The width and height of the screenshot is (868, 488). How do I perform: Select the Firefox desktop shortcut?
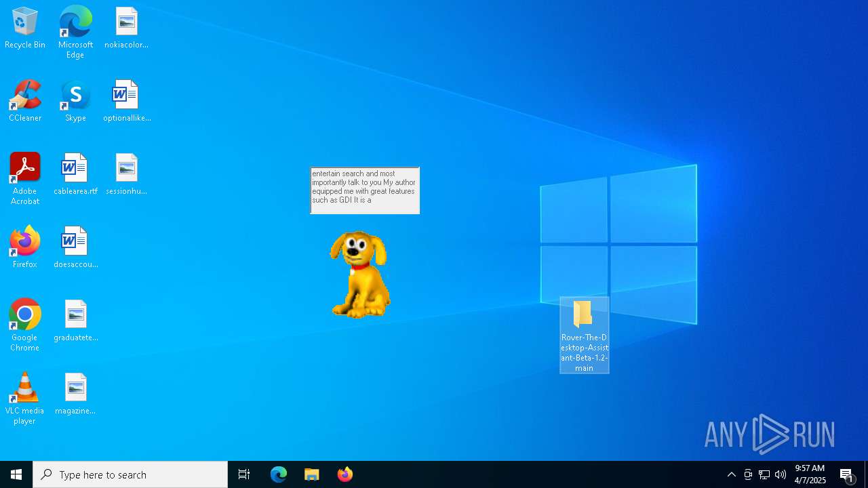tap(25, 248)
